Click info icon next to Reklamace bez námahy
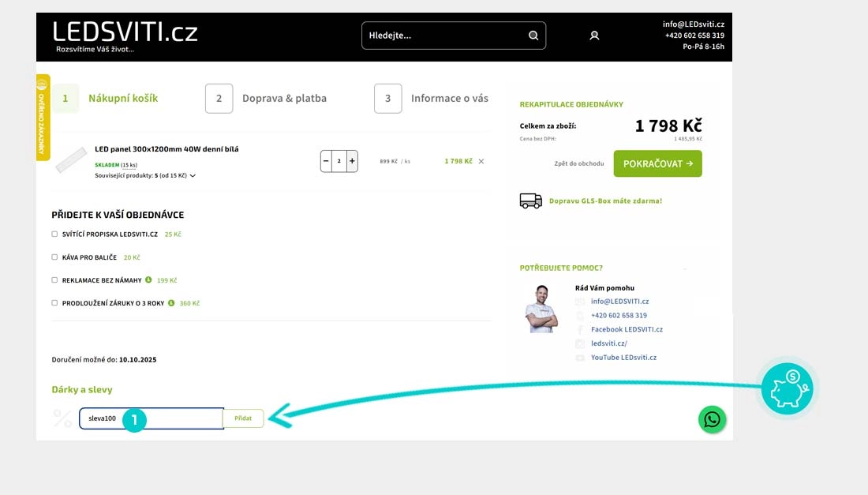868x495 pixels. click(148, 279)
